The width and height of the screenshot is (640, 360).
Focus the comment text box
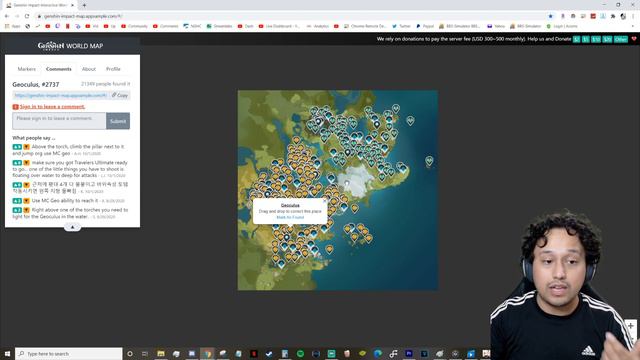click(x=59, y=121)
